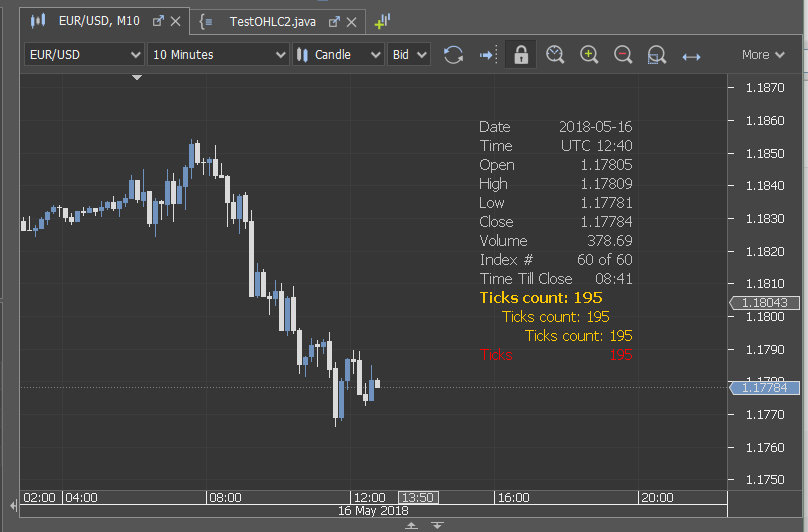
Task: Click the Date value 2018-05-16
Action: [x=596, y=127]
